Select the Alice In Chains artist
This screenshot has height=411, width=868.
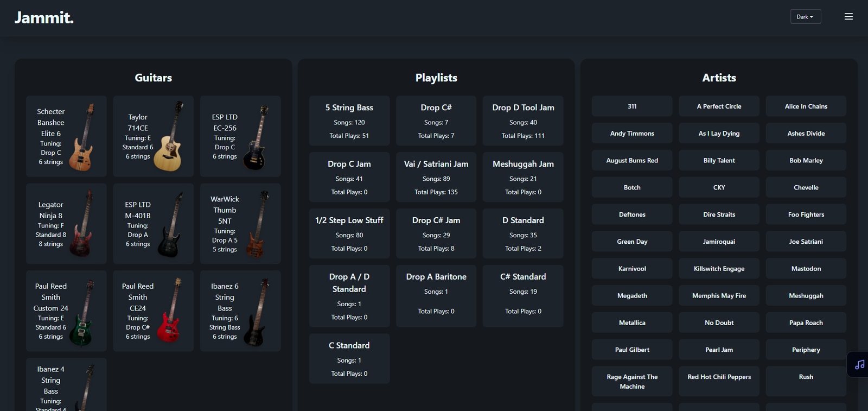click(x=806, y=106)
